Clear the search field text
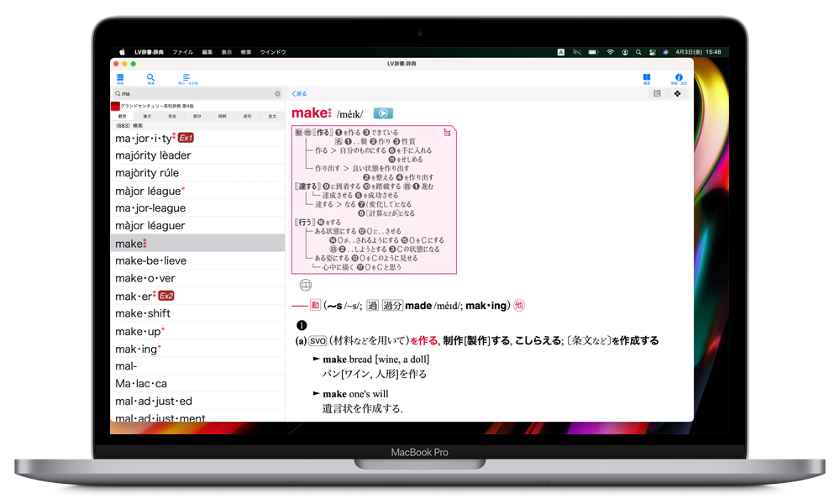The height and width of the screenshot is (504, 840). tap(277, 94)
